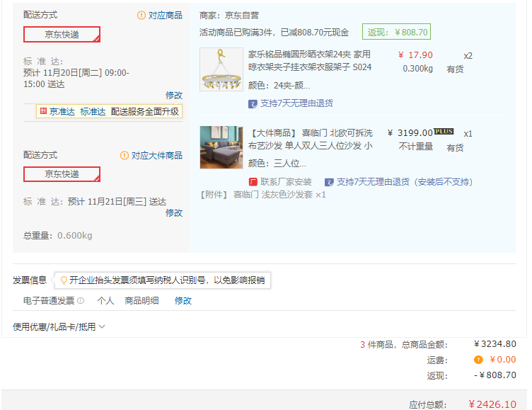Image resolution: width=532 pixels, height=410 pixels.
Task: Click the hanger price ¥17.90
Action: click(416, 55)
